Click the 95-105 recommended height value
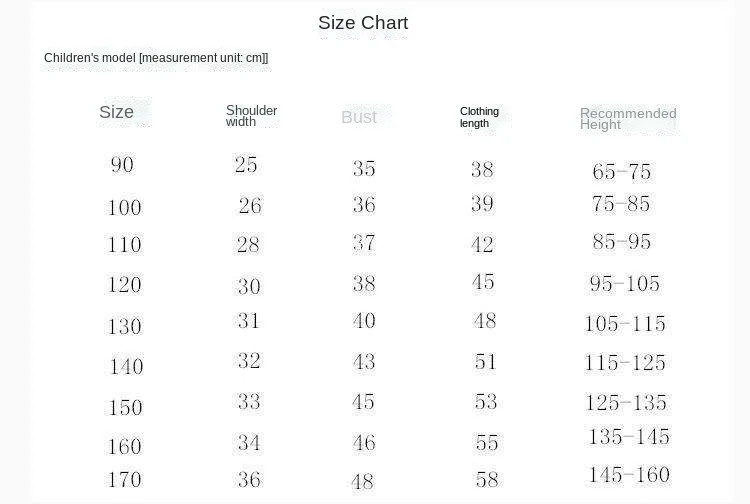Viewport: 750px width, 504px height. 625,284
